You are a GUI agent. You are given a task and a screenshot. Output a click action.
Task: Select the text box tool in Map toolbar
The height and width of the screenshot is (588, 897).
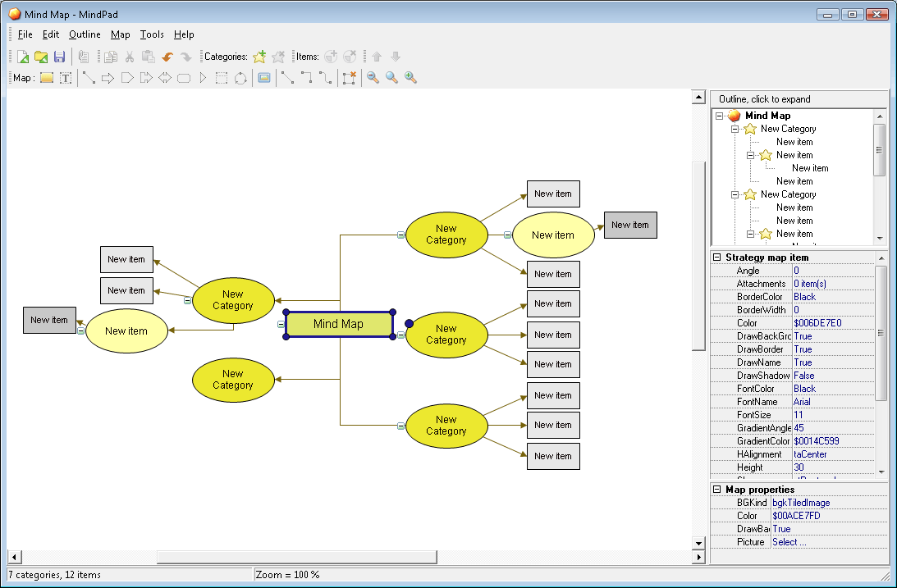click(66, 78)
